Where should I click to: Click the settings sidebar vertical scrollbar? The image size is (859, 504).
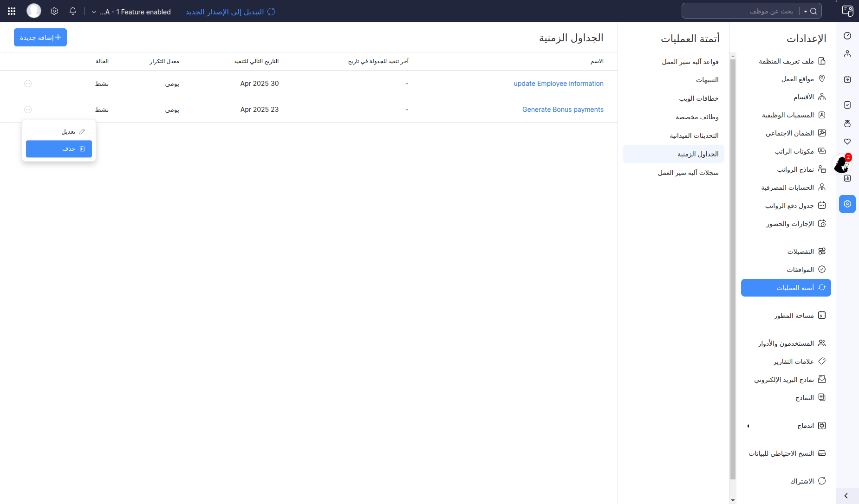coord(733,269)
